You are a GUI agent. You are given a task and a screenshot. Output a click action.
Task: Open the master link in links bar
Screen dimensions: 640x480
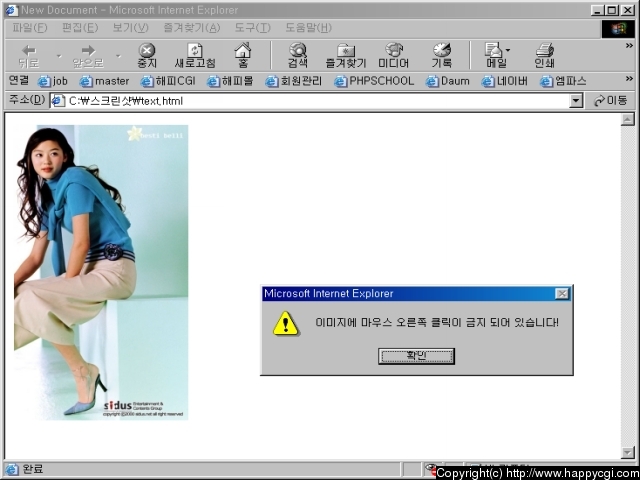104,81
